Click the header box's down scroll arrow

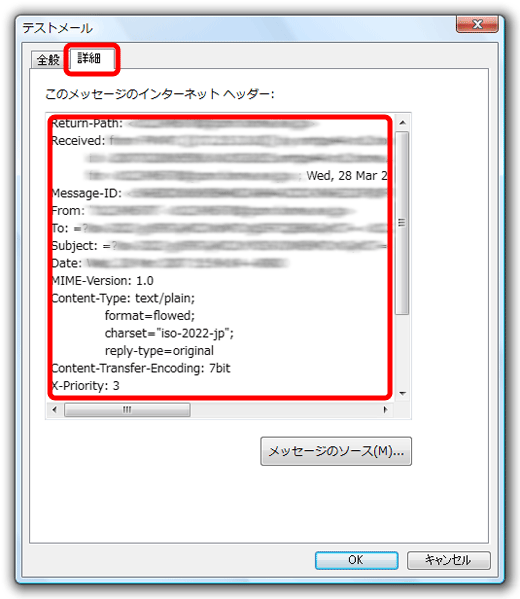[402, 393]
